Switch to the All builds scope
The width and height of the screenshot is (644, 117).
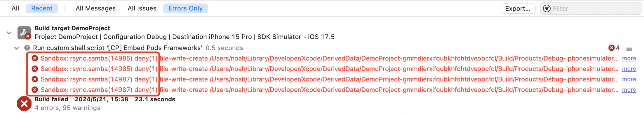[15, 8]
